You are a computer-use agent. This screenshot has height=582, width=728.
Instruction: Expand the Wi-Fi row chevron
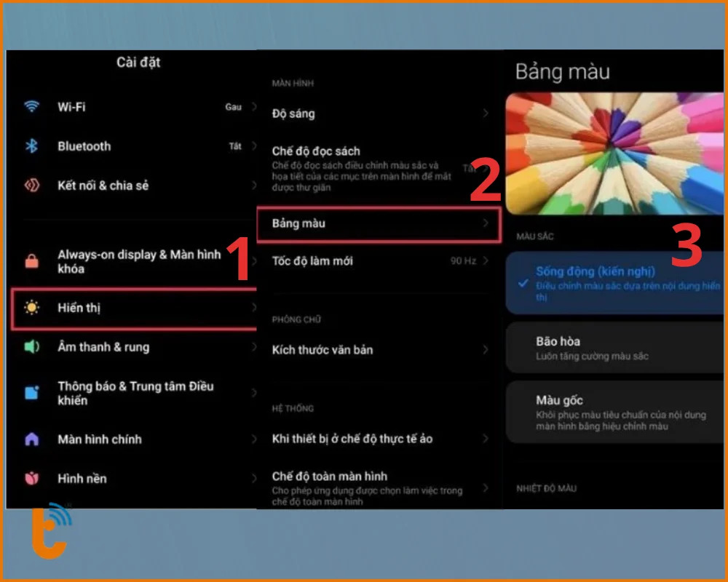(254, 106)
